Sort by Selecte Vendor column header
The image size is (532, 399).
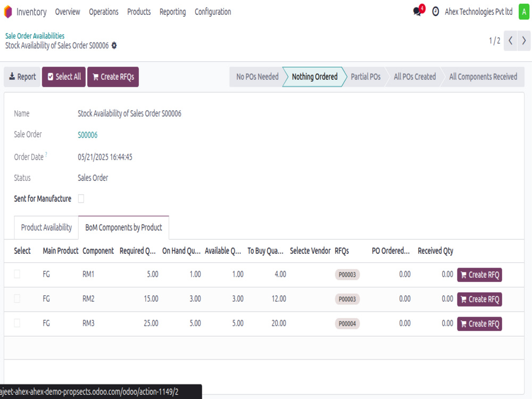pyautogui.click(x=310, y=251)
